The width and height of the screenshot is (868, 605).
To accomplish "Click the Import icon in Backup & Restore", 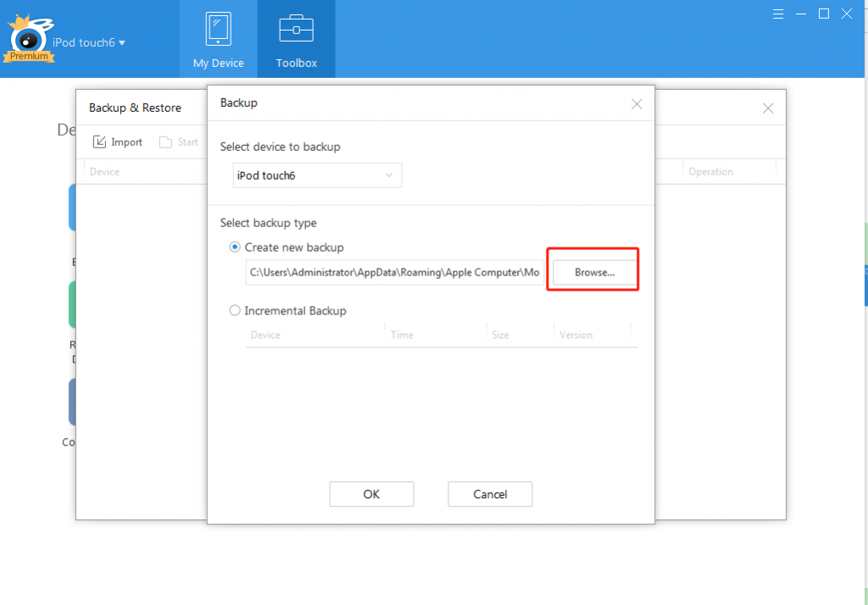I will [100, 142].
